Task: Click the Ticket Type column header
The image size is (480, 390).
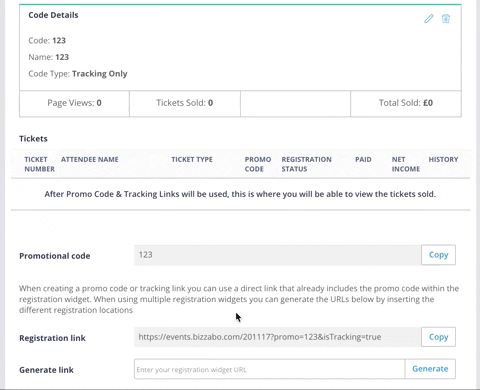Action: tap(192, 159)
